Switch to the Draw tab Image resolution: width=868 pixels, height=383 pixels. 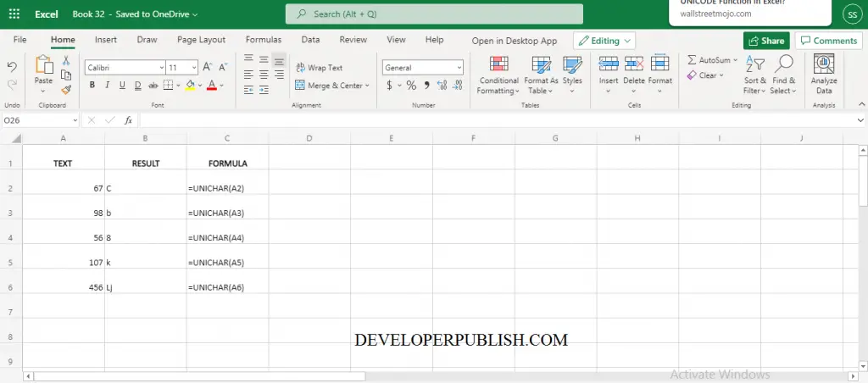coord(147,40)
